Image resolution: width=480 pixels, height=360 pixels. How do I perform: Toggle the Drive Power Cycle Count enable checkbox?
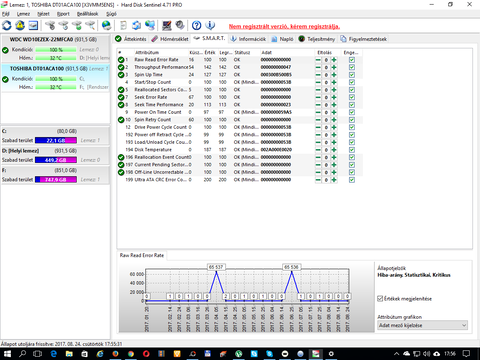coord(352,127)
